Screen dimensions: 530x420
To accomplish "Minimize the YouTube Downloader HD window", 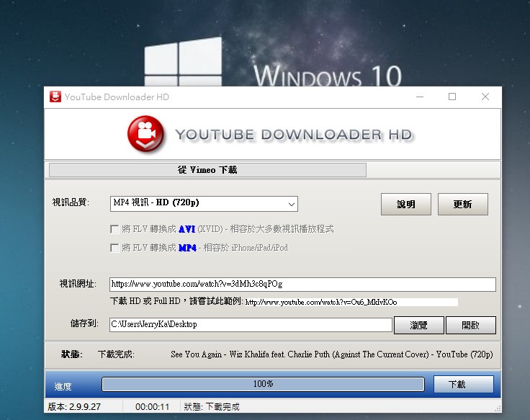I will [420, 97].
